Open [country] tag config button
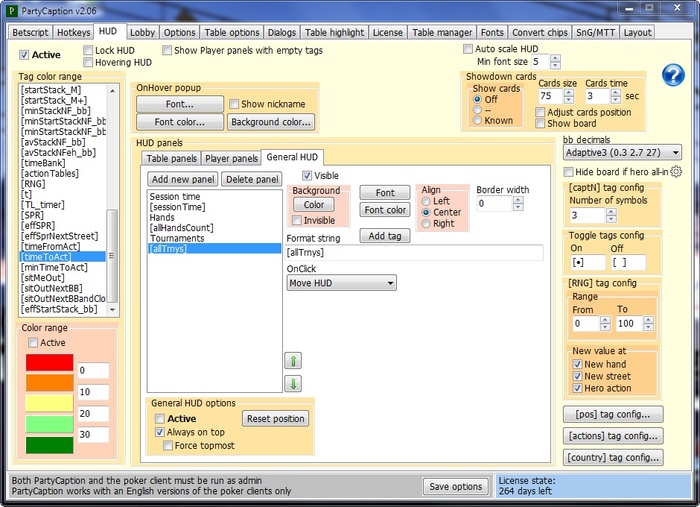The image size is (700, 507). click(x=613, y=457)
